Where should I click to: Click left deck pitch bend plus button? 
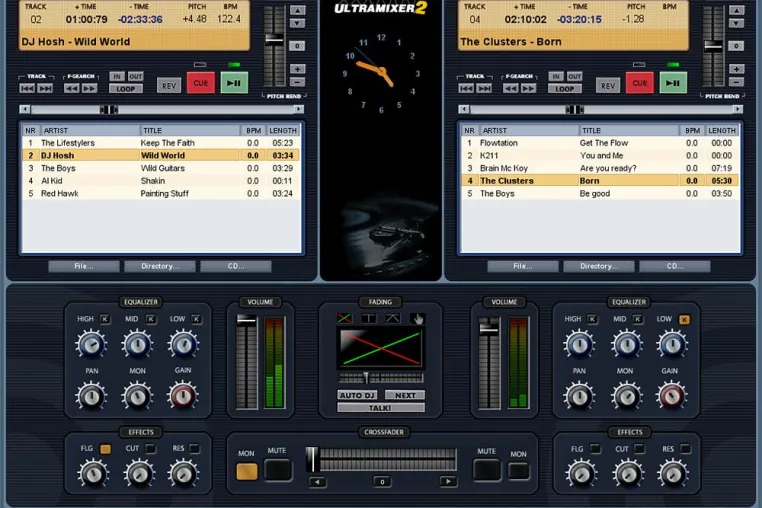point(297,69)
